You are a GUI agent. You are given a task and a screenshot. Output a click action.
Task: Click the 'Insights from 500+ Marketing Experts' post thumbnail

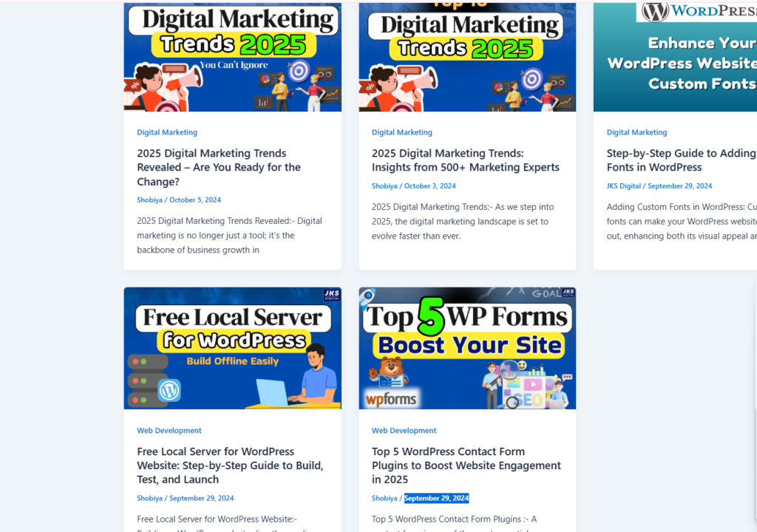tap(467, 57)
